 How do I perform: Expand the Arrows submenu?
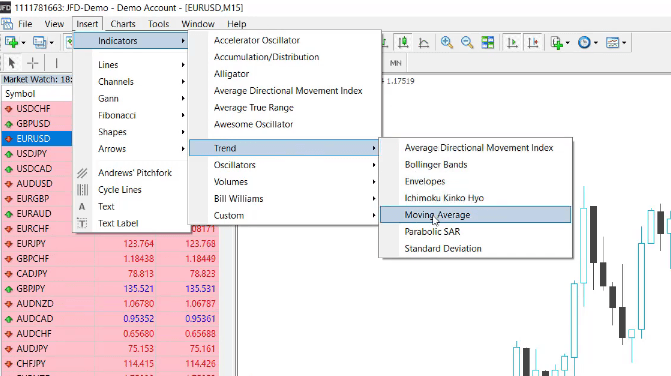point(131,148)
